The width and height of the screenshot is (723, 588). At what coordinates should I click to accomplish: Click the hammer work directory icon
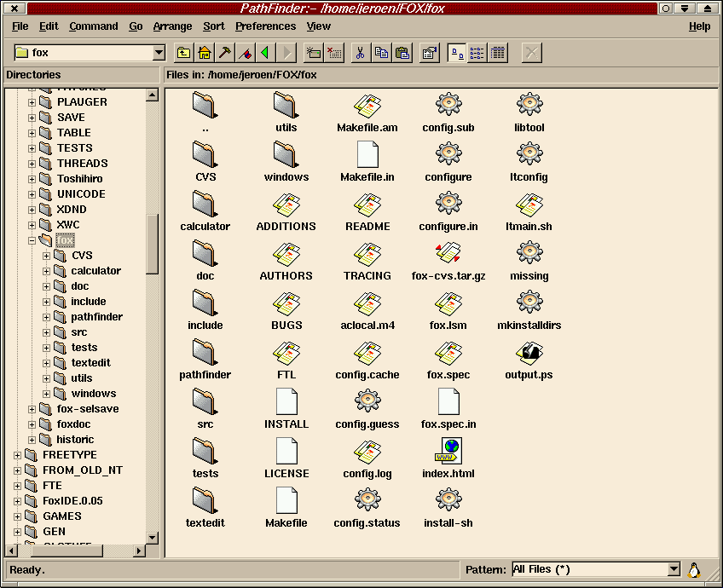[x=225, y=53]
